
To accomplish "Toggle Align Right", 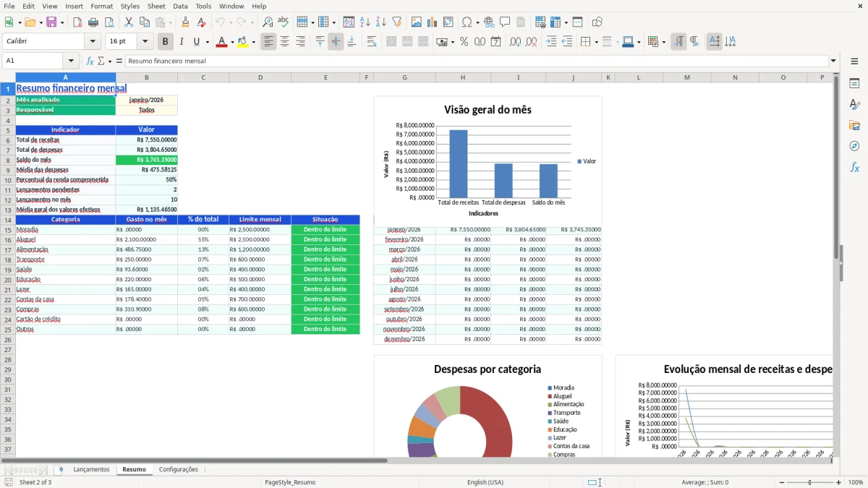I will (300, 42).
